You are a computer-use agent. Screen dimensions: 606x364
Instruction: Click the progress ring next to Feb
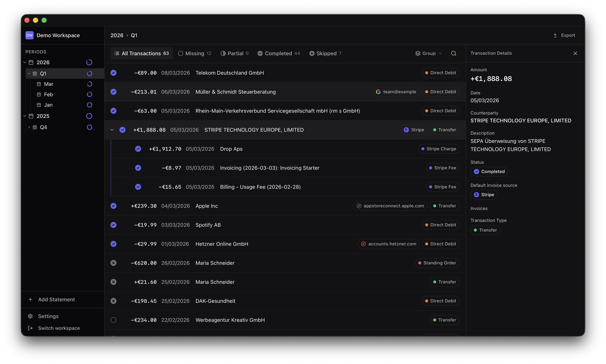pos(90,94)
